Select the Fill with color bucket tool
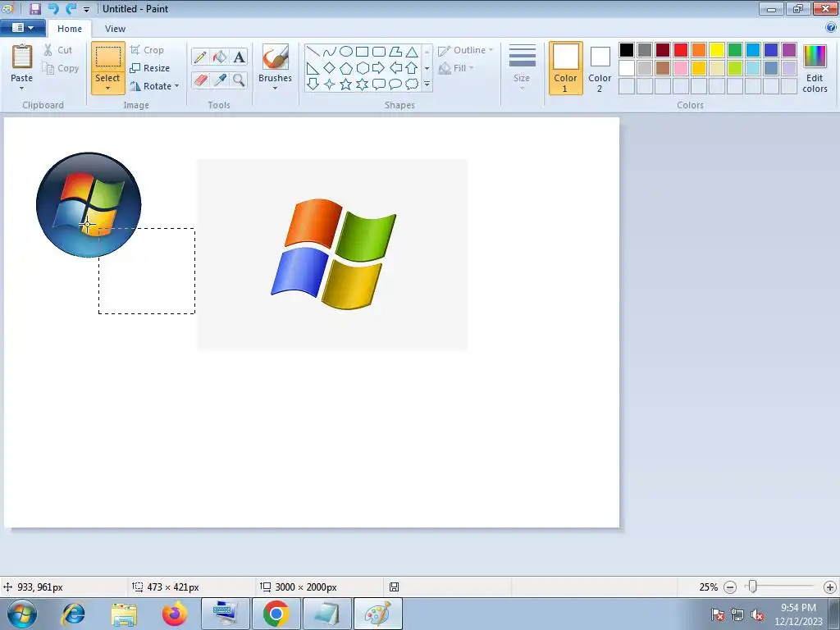This screenshot has width=840, height=630. (x=220, y=57)
